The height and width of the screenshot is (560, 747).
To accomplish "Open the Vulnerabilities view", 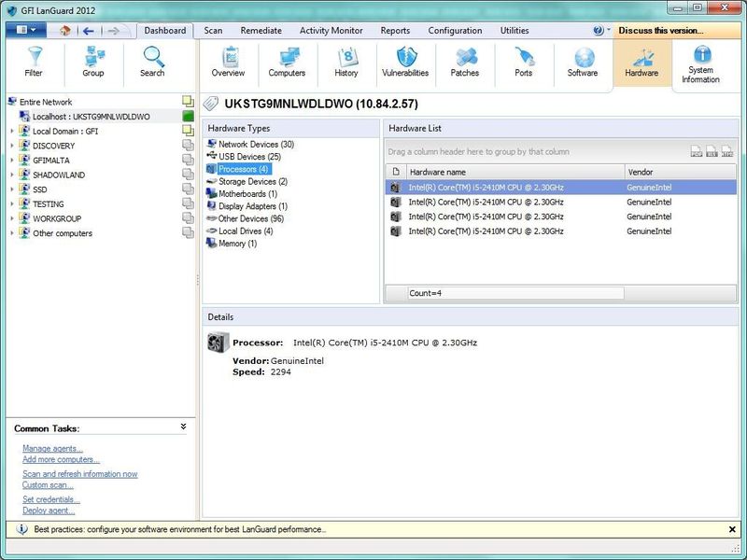I will coord(405,63).
